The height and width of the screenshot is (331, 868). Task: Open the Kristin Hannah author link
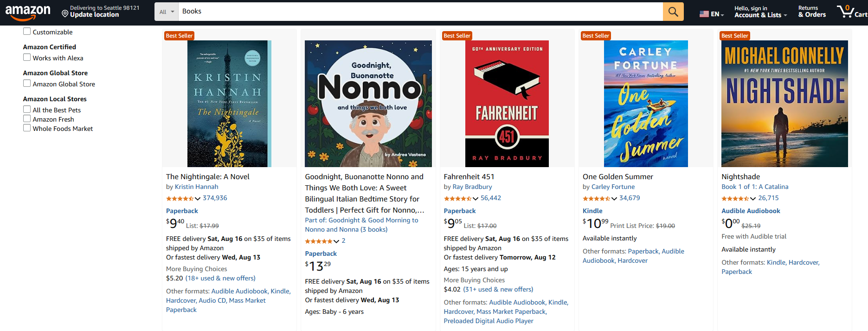(196, 187)
